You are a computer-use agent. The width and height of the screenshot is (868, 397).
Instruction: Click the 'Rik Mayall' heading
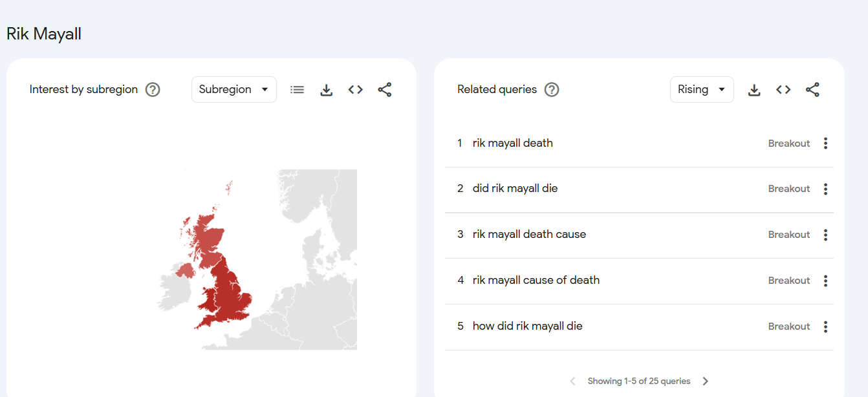(44, 34)
